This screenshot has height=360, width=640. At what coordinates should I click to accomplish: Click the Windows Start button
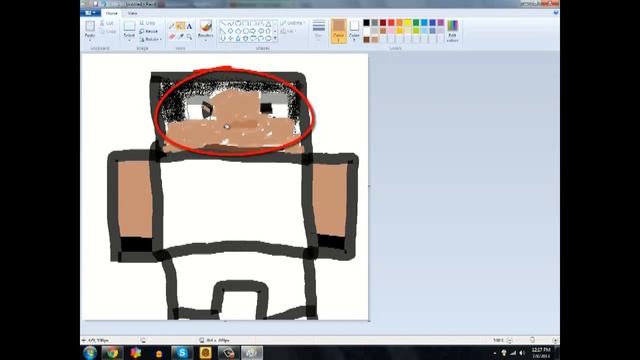(90, 353)
